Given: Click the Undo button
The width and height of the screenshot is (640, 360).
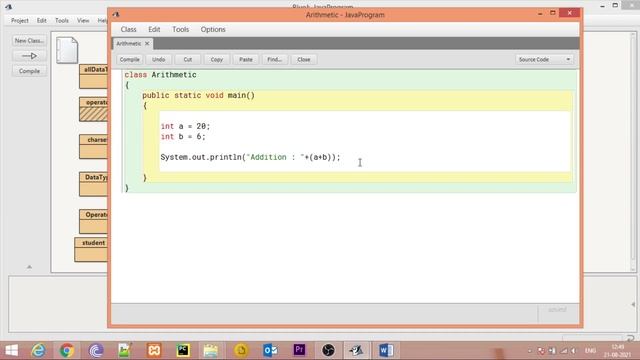Looking at the screenshot, I should (159, 60).
